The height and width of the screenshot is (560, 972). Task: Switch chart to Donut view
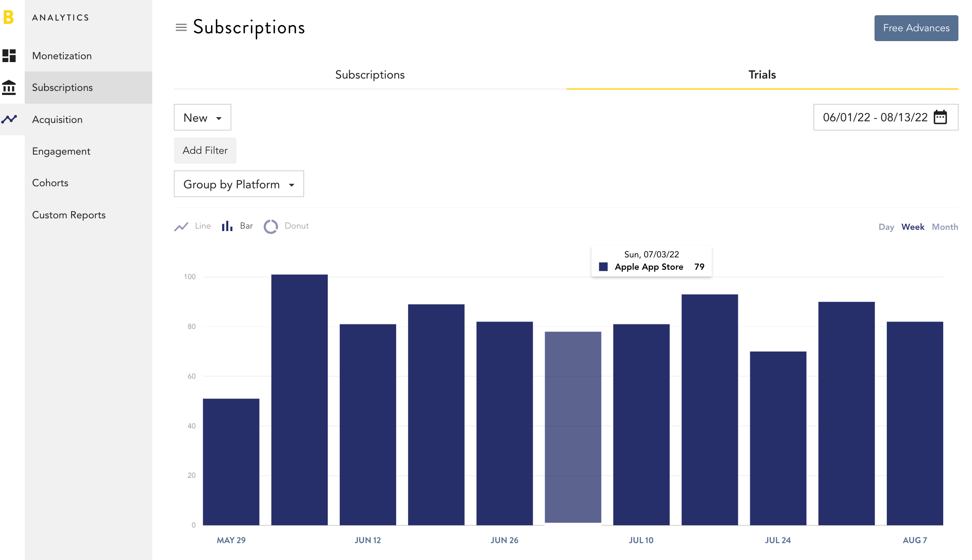click(286, 226)
